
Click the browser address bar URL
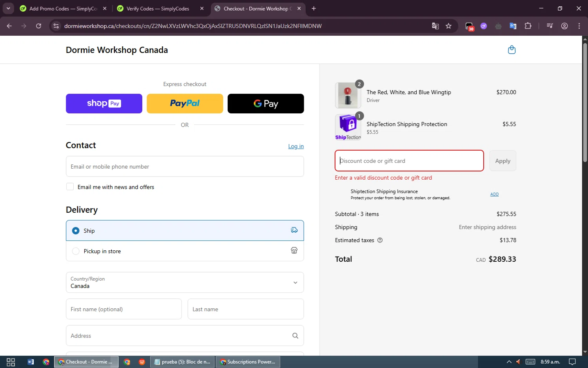(x=193, y=26)
